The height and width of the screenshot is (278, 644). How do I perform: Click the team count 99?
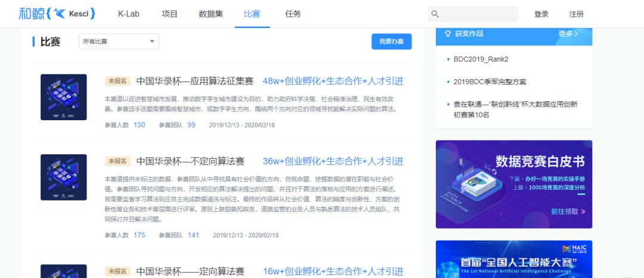pos(191,124)
